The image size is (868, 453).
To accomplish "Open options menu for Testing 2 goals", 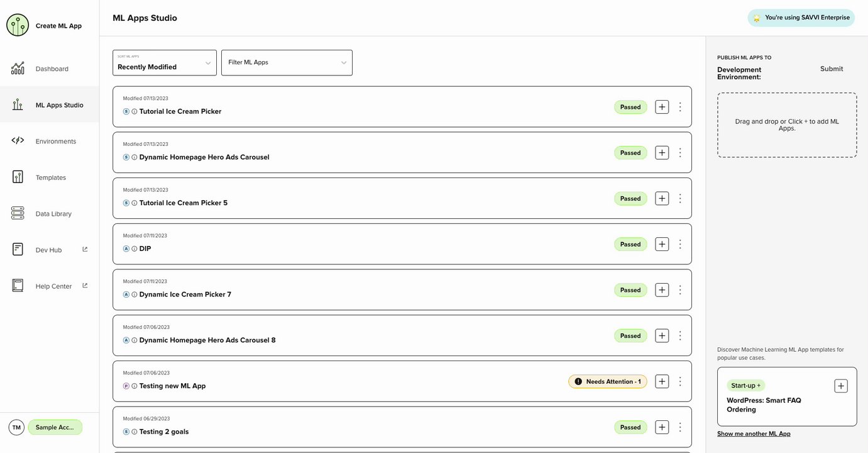I will 679,427.
